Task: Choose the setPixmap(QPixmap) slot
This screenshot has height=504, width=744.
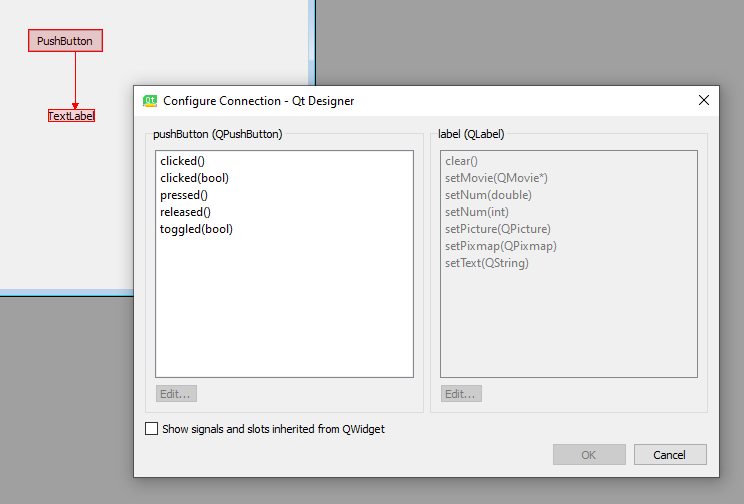Action: (500, 246)
